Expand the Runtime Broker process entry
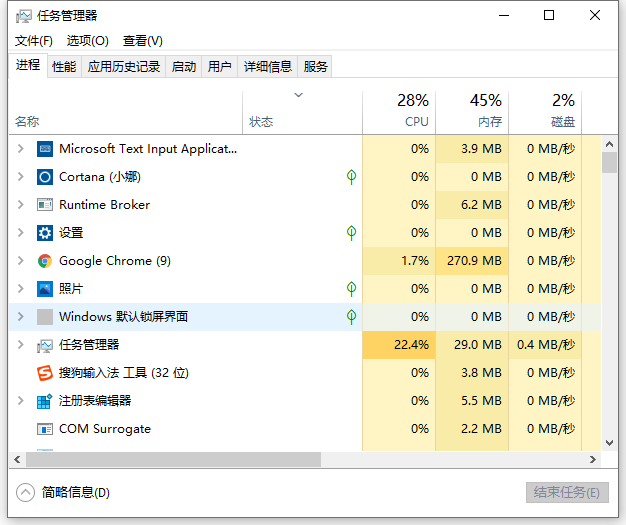This screenshot has width=626, height=525. [21, 205]
